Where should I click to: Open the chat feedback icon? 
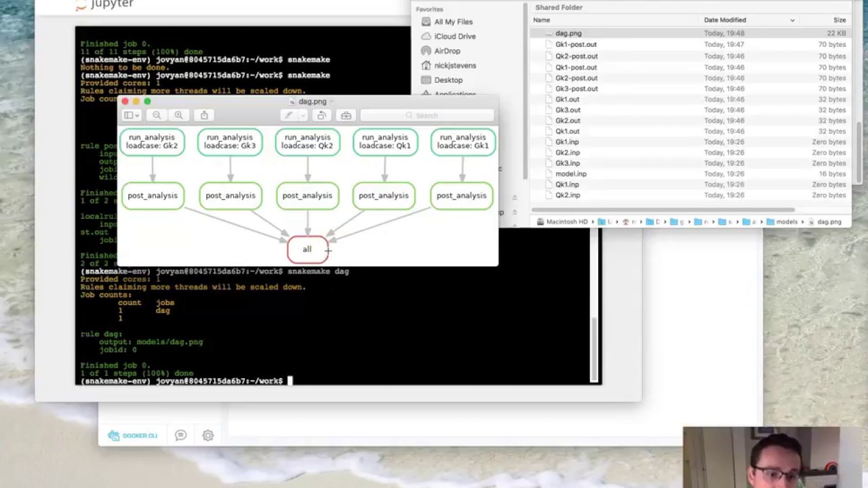(x=180, y=436)
